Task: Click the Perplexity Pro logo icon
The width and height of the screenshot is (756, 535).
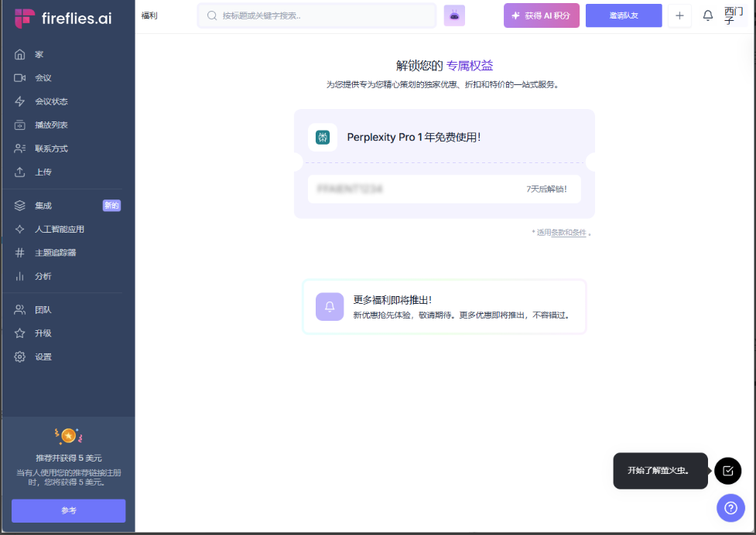Action: pos(323,138)
